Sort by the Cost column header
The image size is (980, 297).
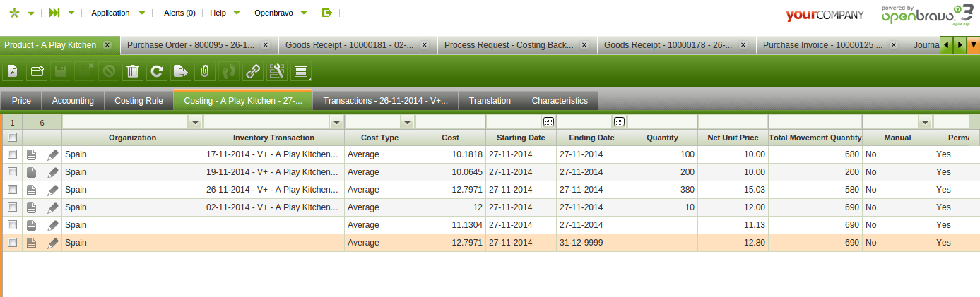pyautogui.click(x=450, y=138)
